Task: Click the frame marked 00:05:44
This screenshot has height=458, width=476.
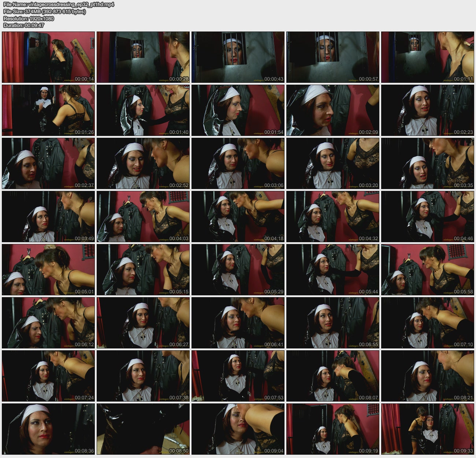Action: tap(333, 270)
